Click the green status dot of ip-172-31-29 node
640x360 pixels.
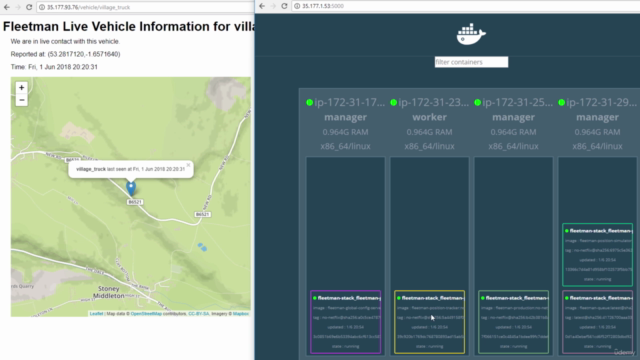562,102
